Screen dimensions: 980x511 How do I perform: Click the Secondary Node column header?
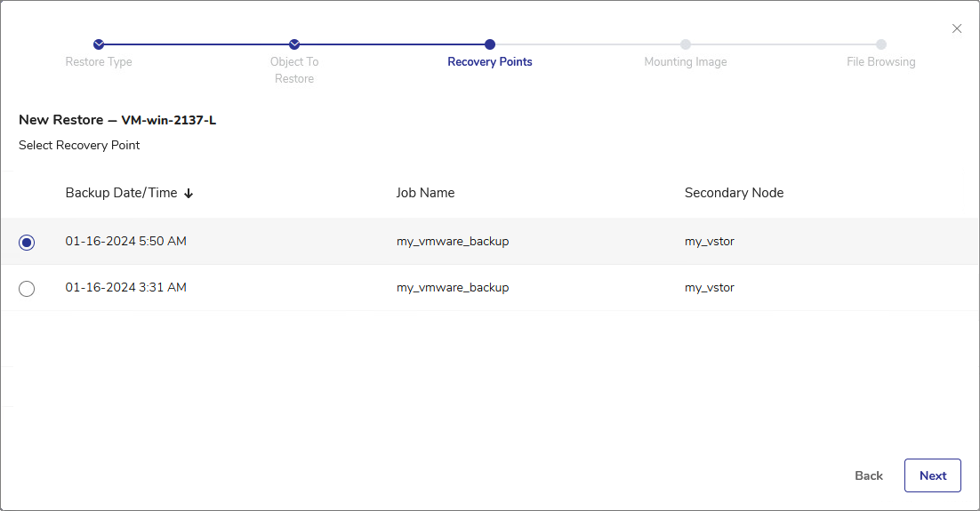[734, 193]
